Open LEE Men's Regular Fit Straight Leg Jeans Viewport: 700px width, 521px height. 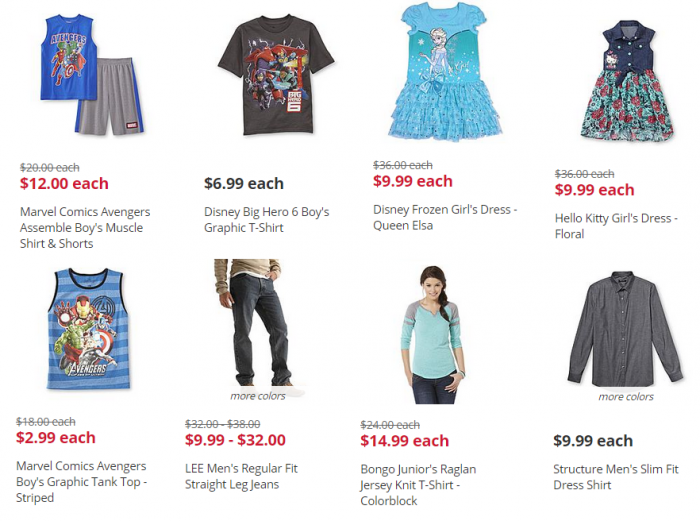click(x=241, y=476)
